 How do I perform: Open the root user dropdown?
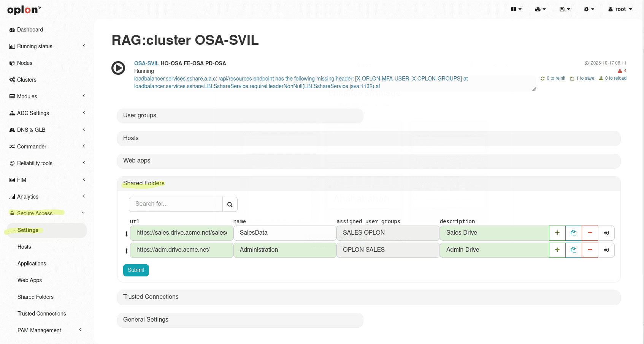pos(620,9)
